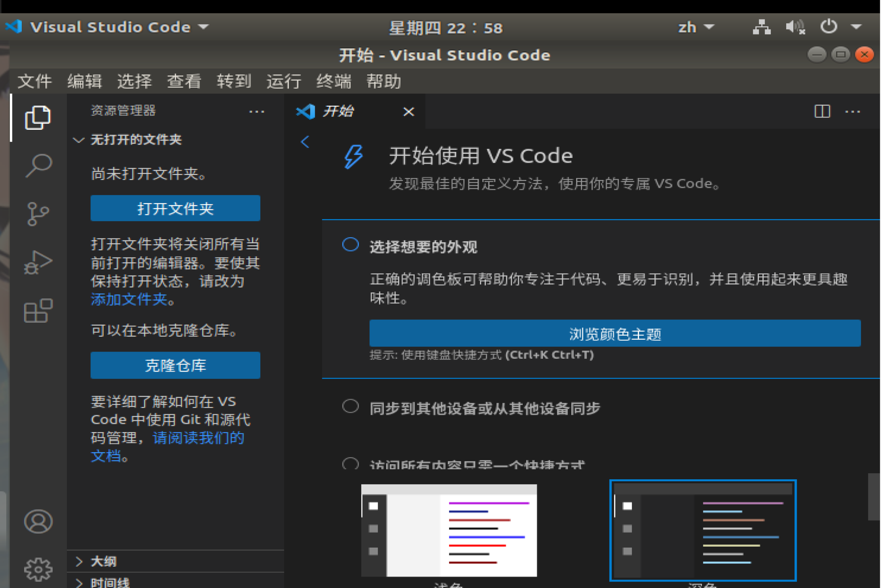
Task: Click the 同步到其他设备或从其他设备同步 heading
Action: point(485,408)
